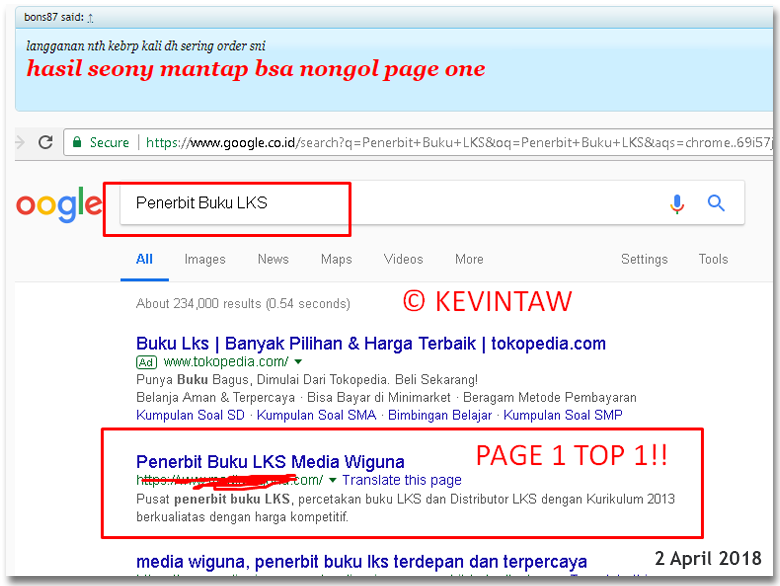Click the www.tokopedia.com/ ad URL
The image size is (780, 586).
tap(226, 362)
